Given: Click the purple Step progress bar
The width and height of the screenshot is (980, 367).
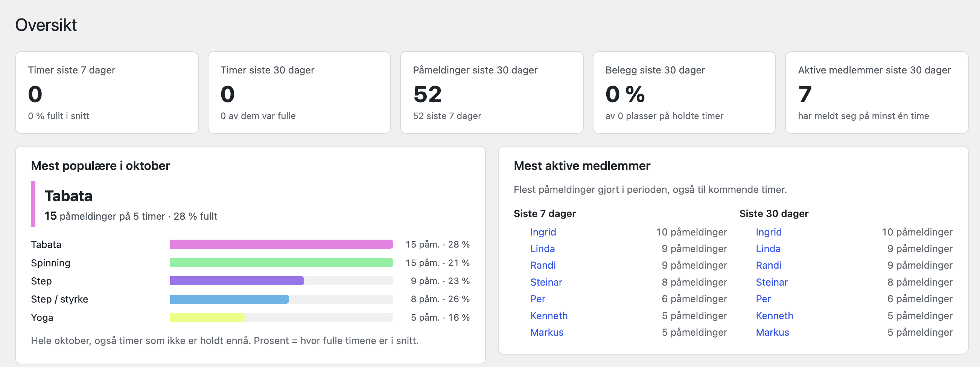Looking at the screenshot, I should click(237, 281).
